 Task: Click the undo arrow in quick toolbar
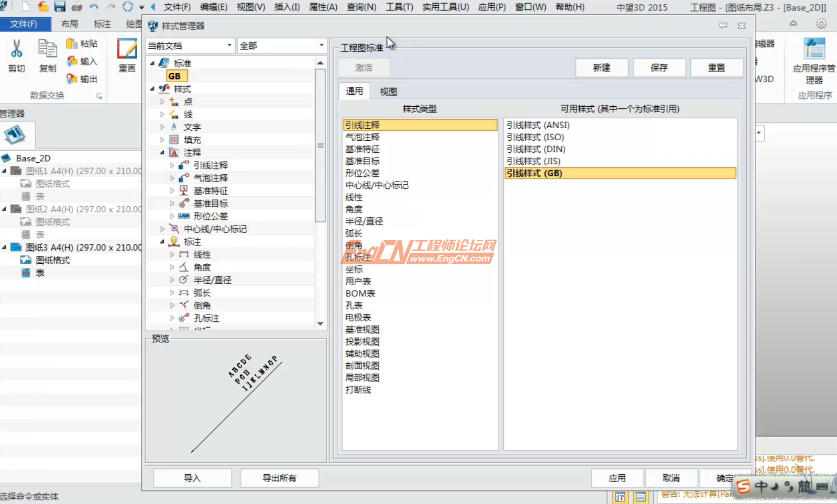click(94, 7)
